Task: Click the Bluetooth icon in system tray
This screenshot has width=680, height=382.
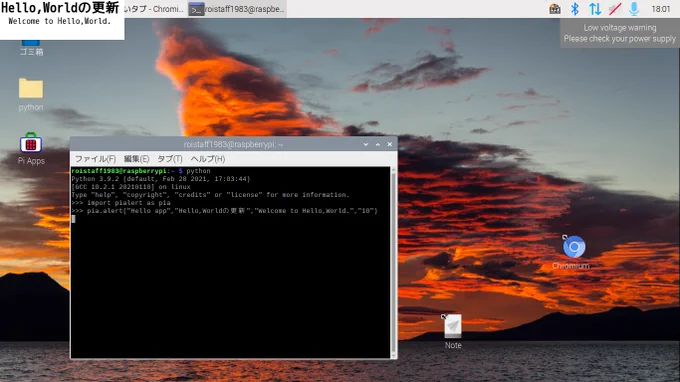Action: tap(575, 9)
